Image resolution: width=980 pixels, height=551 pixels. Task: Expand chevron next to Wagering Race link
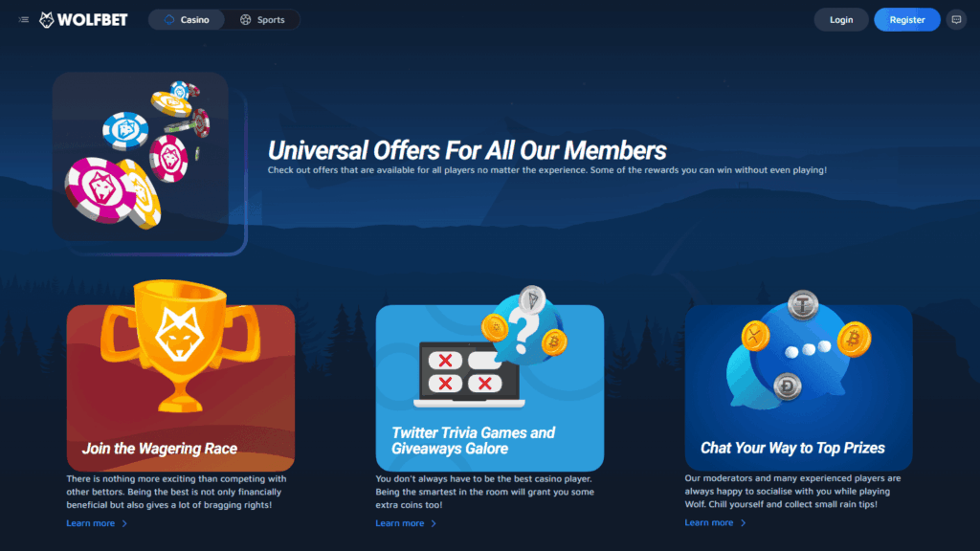(124, 523)
